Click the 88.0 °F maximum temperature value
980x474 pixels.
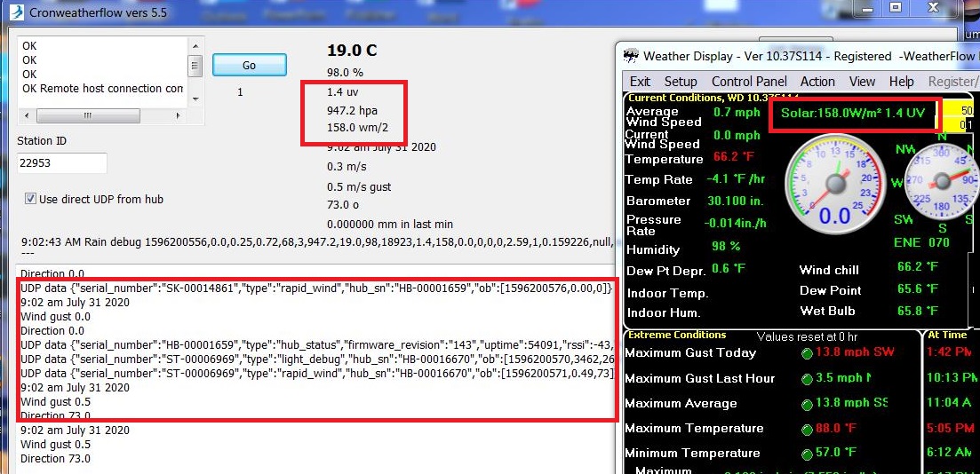pos(836,429)
